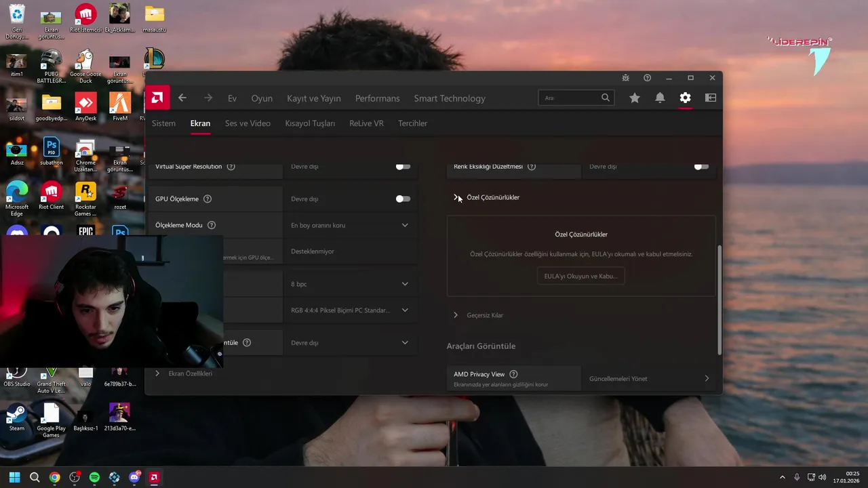Open bottom Devre dışı dropdown
Screen dimensions: 868x488
point(350,343)
